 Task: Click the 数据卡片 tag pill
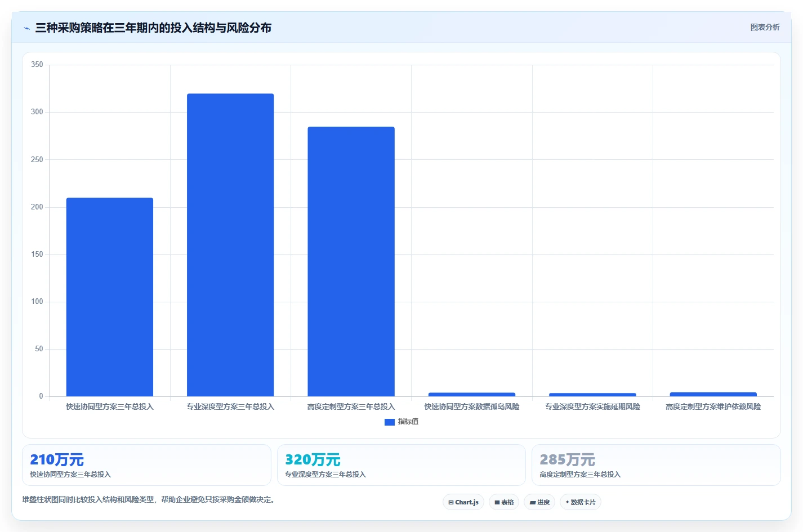pyautogui.click(x=581, y=502)
